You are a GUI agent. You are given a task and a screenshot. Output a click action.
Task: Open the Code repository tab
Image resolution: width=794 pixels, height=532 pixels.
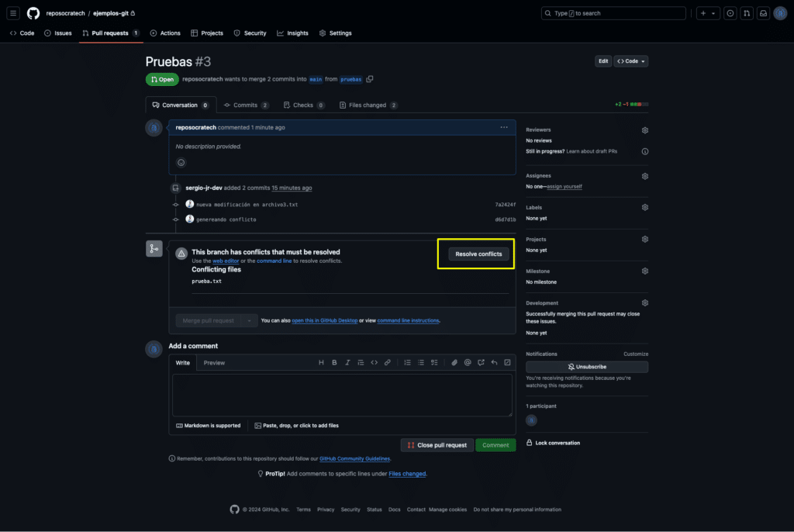tap(22, 33)
